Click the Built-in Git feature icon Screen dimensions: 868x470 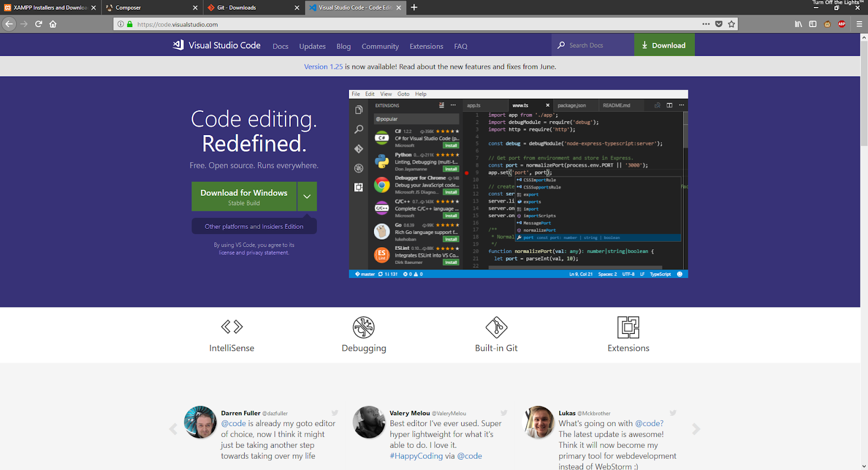click(496, 327)
